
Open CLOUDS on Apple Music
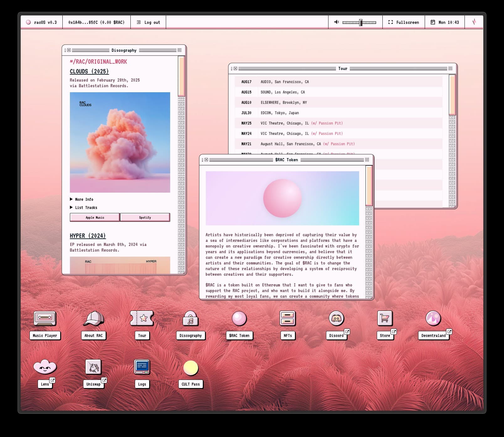coord(94,217)
